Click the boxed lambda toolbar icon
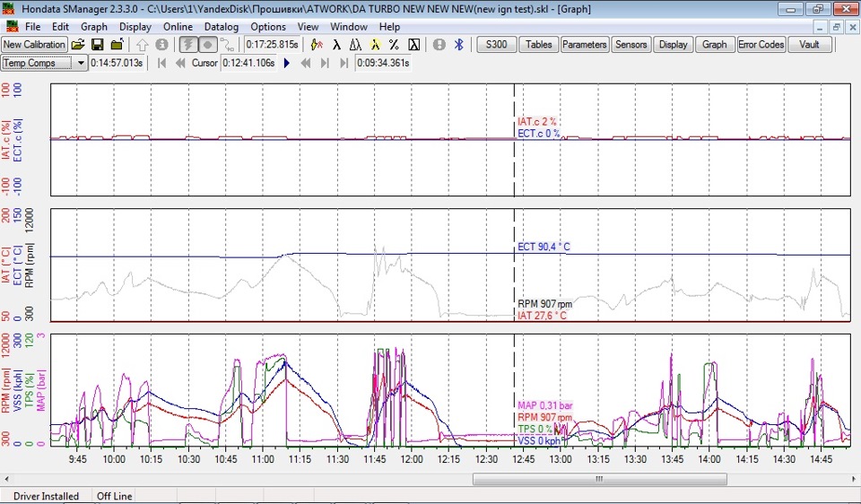Viewport: 861px width, 504px height. tap(414, 45)
